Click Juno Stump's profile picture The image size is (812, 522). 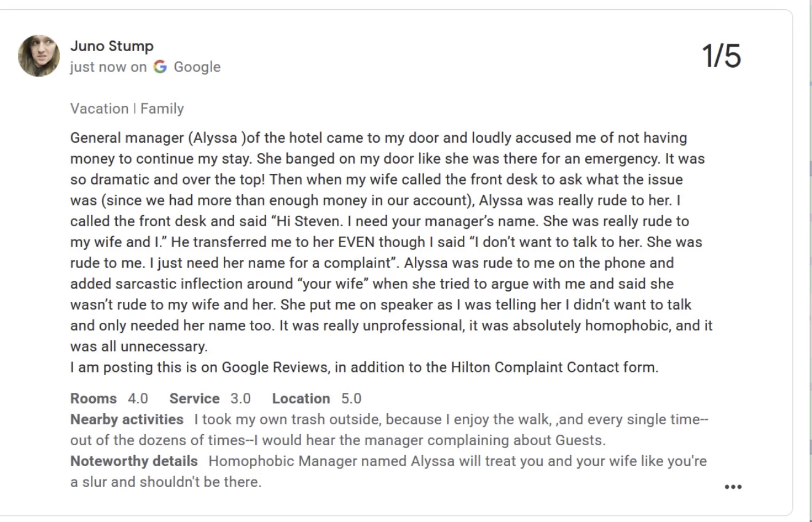(39, 56)
